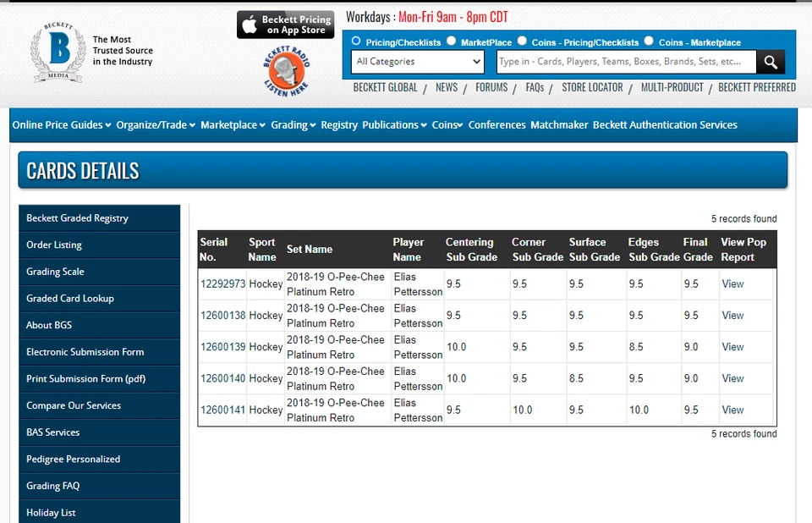Screen dimensions: 812x523
Task: Click the Final Grade column header
Action: tap(698, 250)
